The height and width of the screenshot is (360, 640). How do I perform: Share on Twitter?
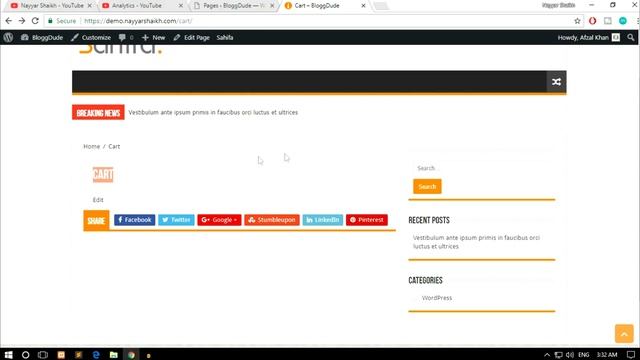(x=176, y=220)
